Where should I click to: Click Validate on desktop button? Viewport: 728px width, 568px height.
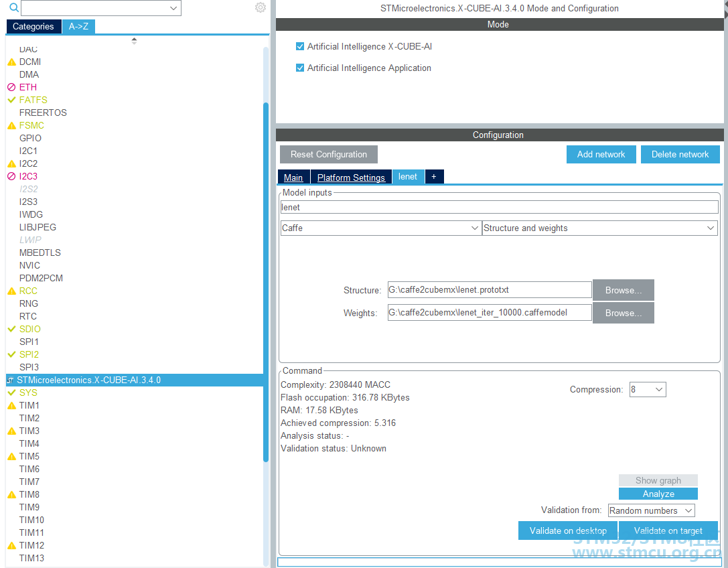point(568,531)
